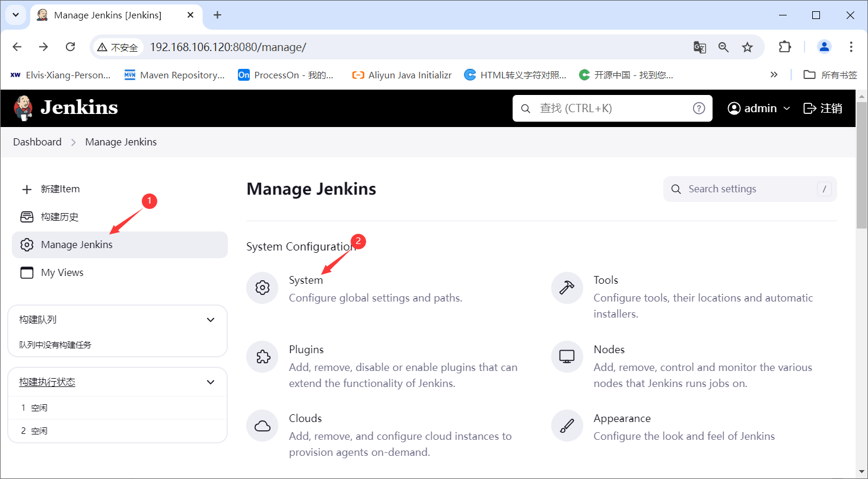Open the System settings link
Viewport: 868px width, 479px height.
pos(306,280)
